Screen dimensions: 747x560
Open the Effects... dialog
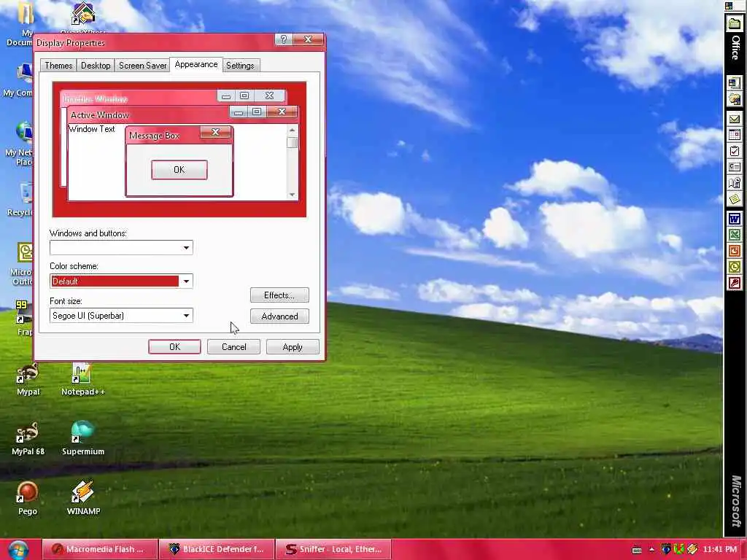[x=279, y=295]
